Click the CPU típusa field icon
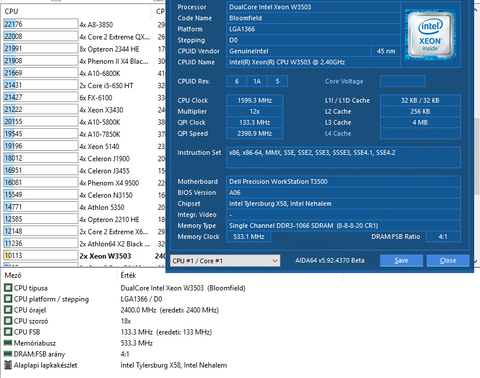480x378 pixels. (x=8, y=288)
